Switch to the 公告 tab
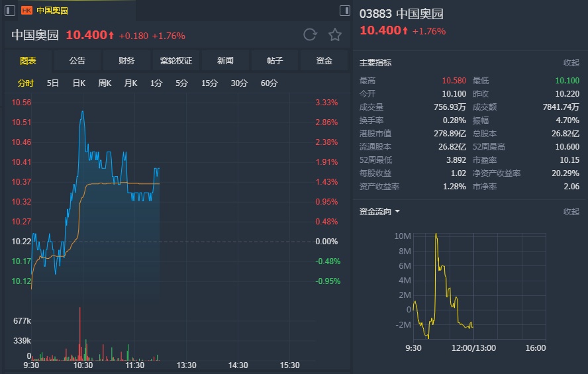This screenshot has width=588, height=374. pyautogui.click(x=77, y=61)
